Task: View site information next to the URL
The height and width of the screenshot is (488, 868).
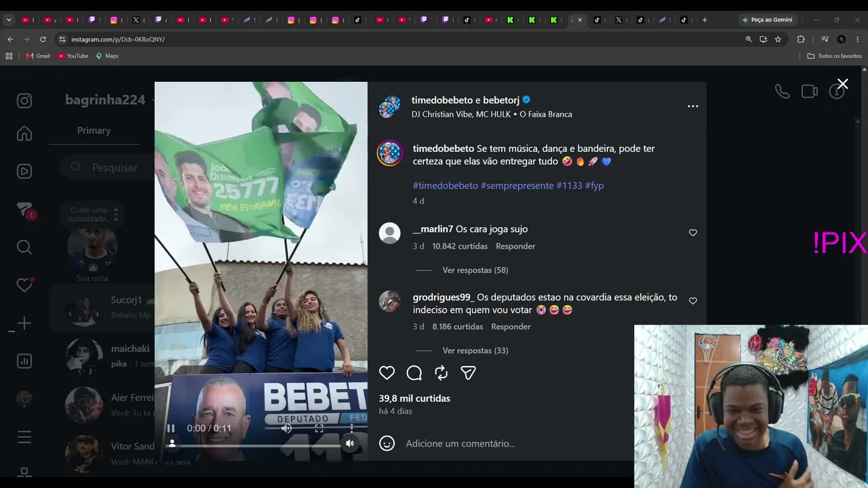Action: tap(62, 39)
